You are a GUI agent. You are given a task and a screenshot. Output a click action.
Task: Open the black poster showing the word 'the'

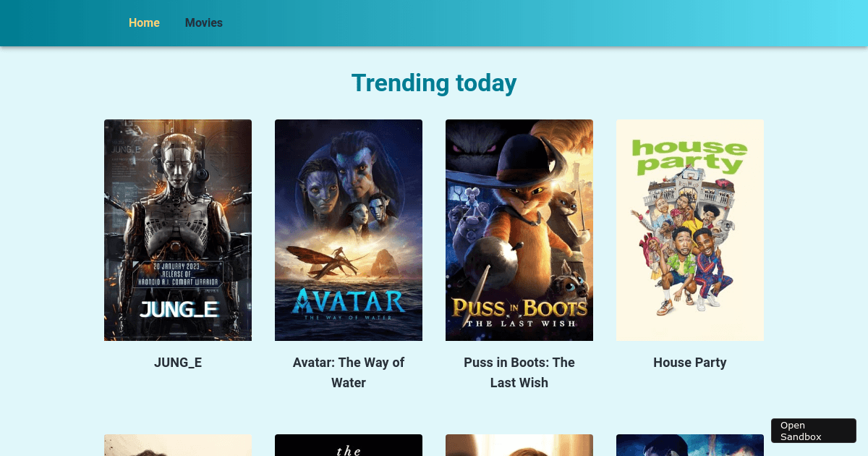point(349,445)
